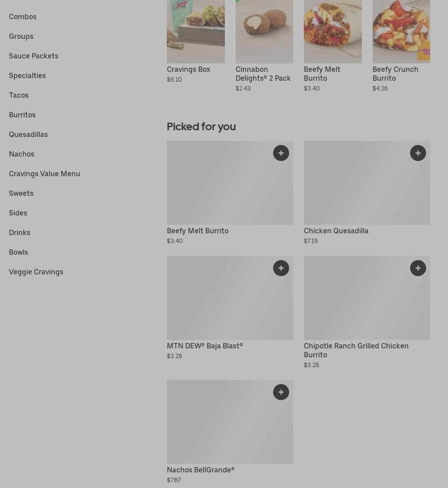Screen dimensions: 448x488
Task: Go to Combos category
Action: (x=23, y=17)
